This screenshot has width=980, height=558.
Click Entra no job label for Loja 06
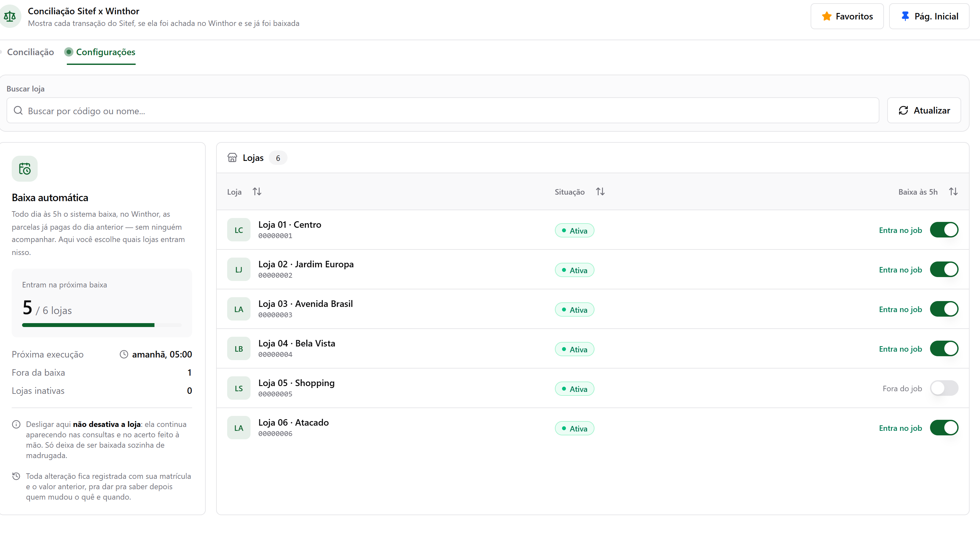click(900, 428)
